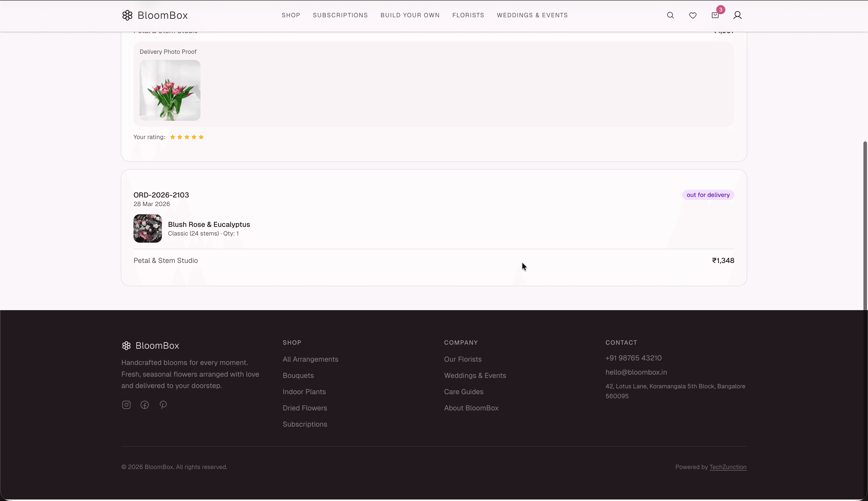Open the FLORISTS page
The height and width of the screenshot is (501, 868).
click(x=468, y=15)
